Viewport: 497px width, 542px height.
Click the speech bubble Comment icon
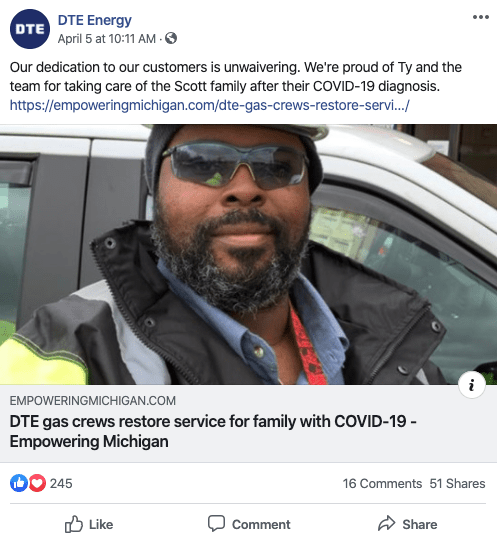pos(216,523)
